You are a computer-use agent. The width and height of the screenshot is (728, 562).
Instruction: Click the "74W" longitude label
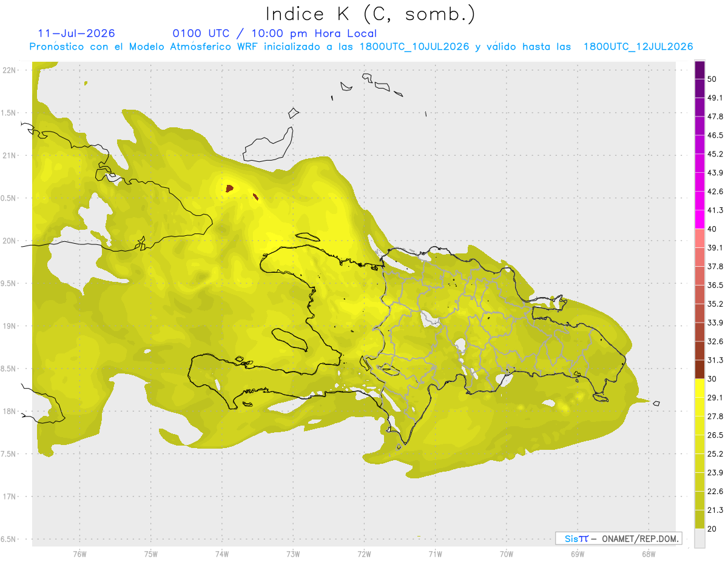tap(221, 554)
